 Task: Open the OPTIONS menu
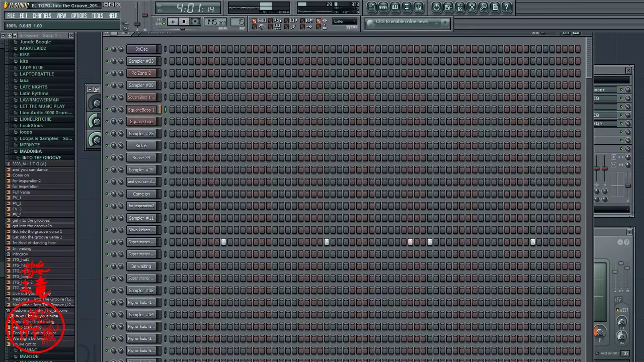tap(79, 16)
